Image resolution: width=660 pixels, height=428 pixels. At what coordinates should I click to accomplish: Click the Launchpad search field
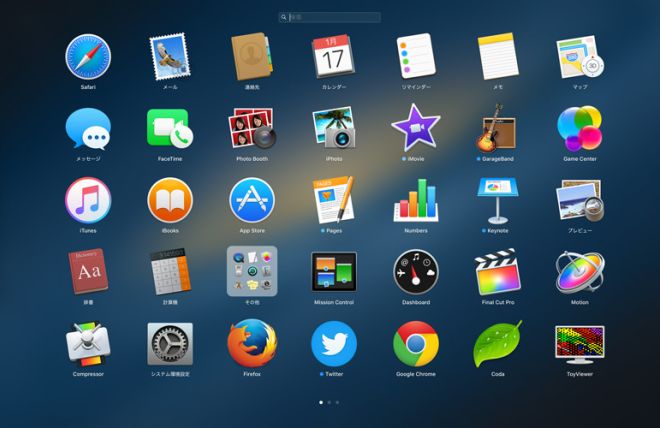(330, 17)
